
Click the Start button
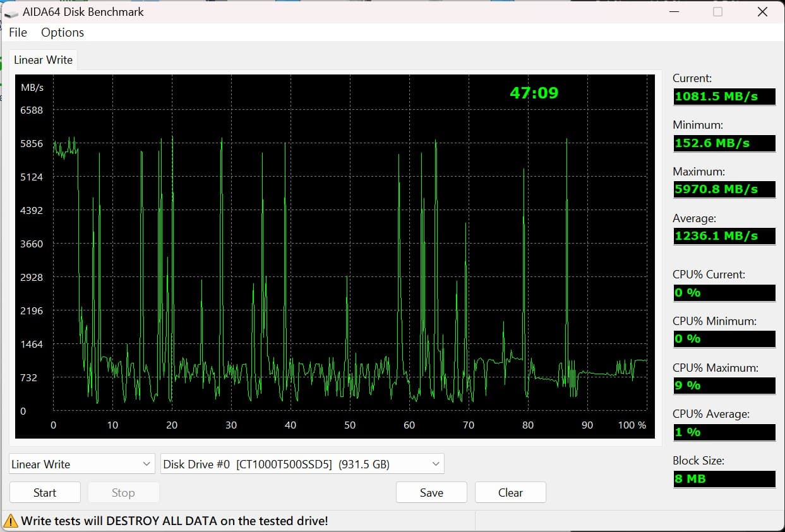[45, 493]
